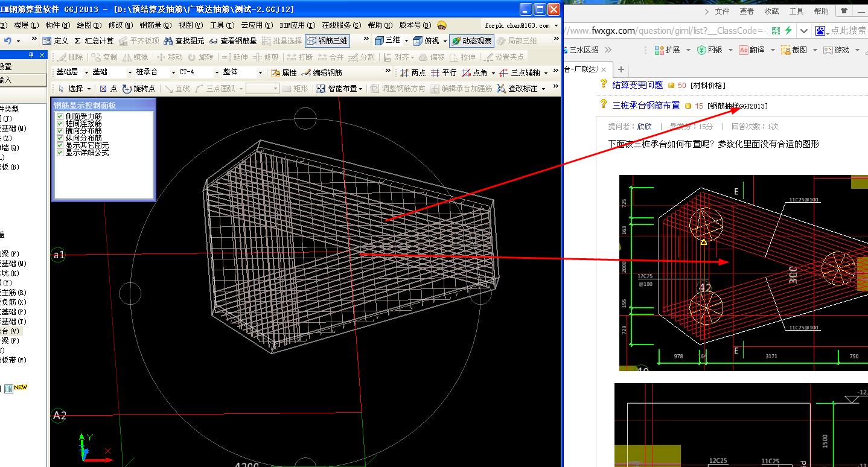Select 台(V) item in left component list

11,331
